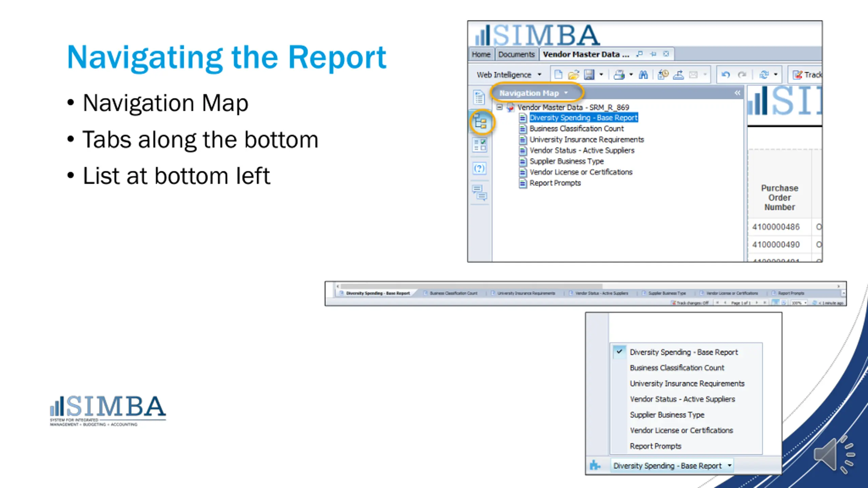This screenshot has width=868, height=488.
Task: Click Track changes: Off in status bar
Action: pyautogui.click(x=690, y=303)
